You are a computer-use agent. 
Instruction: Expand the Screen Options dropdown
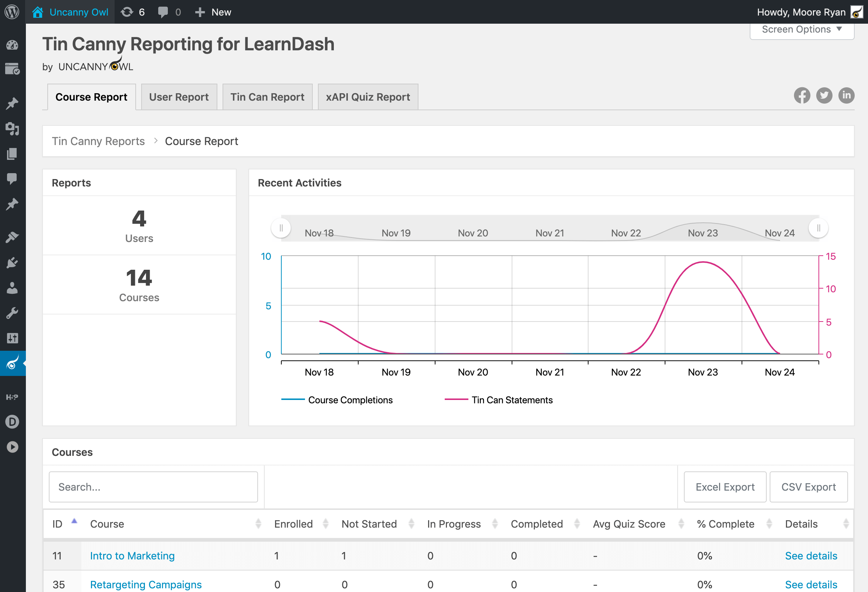click(801, 30)
